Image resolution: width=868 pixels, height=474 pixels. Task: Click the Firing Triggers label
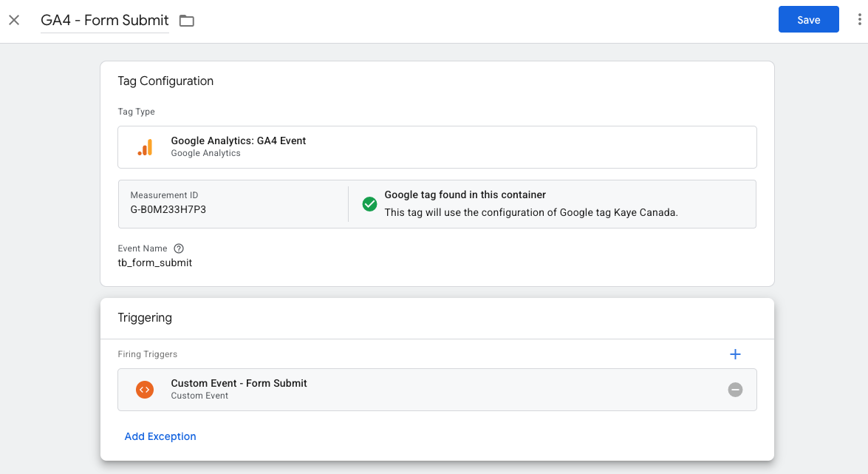pos(148,354)
